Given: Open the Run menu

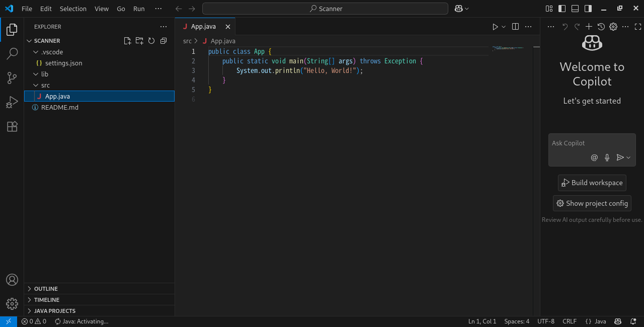Looking at the screenshot, I should pos(139,9).
